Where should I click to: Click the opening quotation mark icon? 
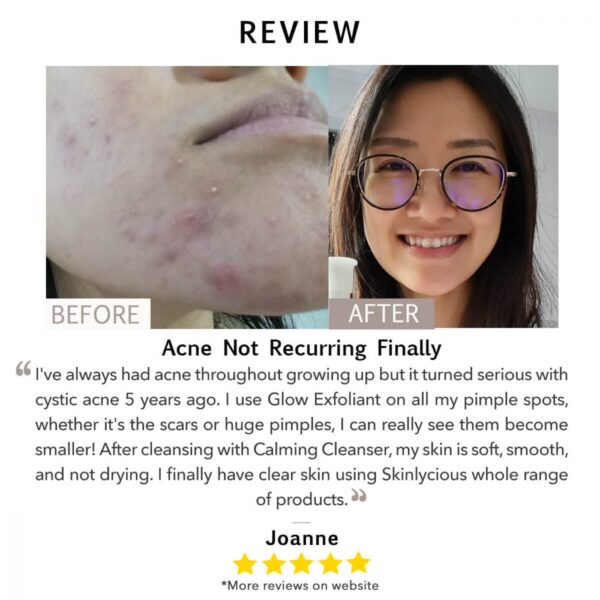coord(23,368)
